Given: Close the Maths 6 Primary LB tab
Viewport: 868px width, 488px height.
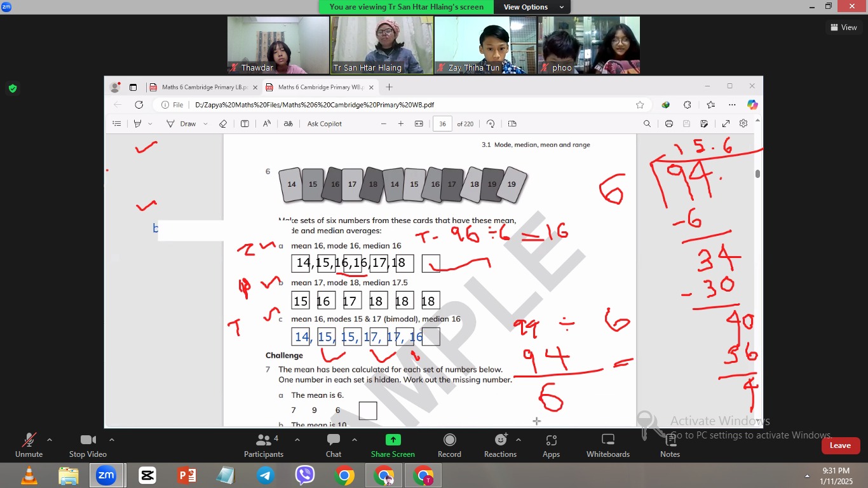Looking at the screenshot, I should (x=255, y=87).
